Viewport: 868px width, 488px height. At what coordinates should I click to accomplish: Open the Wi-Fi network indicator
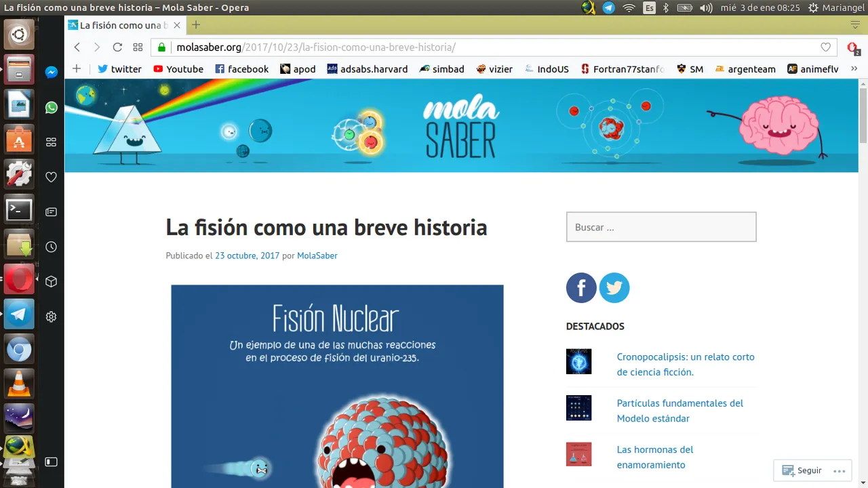click(629, 8)
